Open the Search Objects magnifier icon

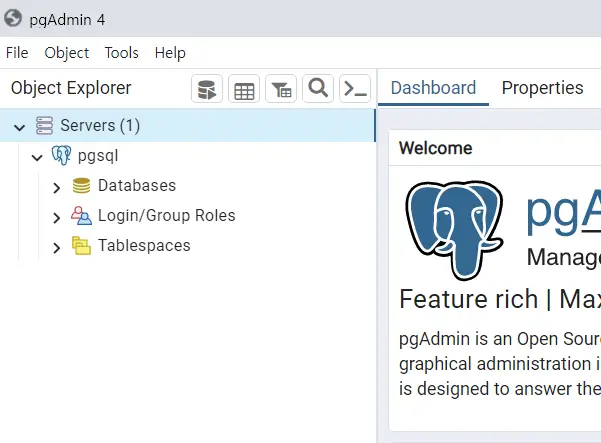point(318,89)
